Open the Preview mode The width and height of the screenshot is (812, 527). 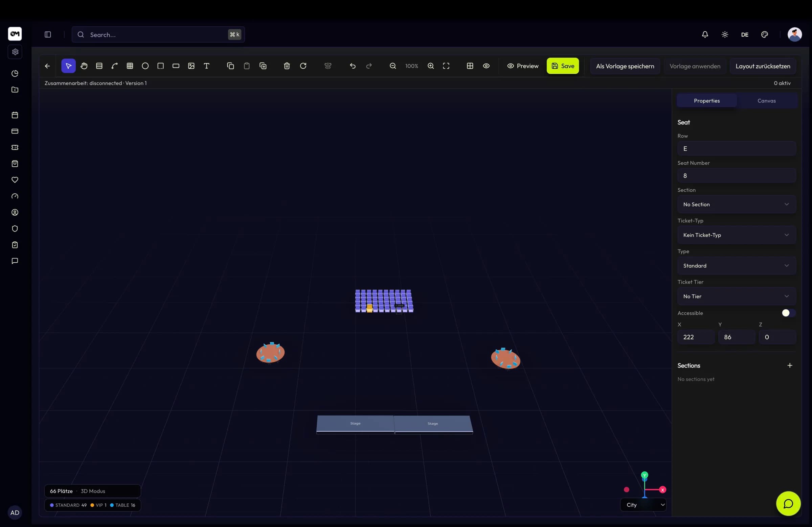click(523, 66)
